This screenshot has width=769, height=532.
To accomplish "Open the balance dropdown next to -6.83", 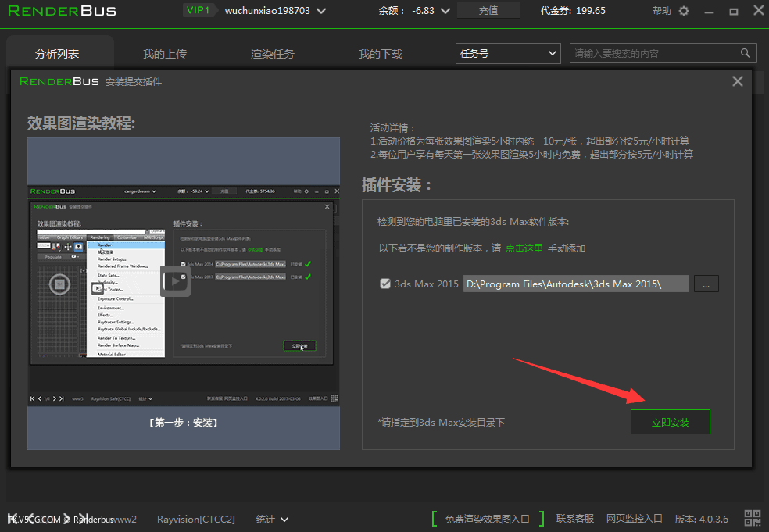I will pos(447,11).
